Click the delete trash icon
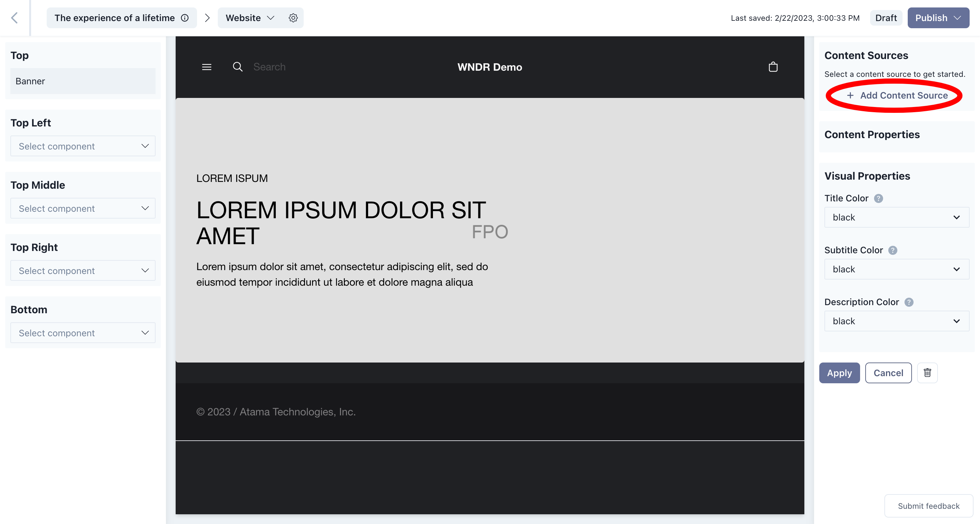 click(927, 373)
